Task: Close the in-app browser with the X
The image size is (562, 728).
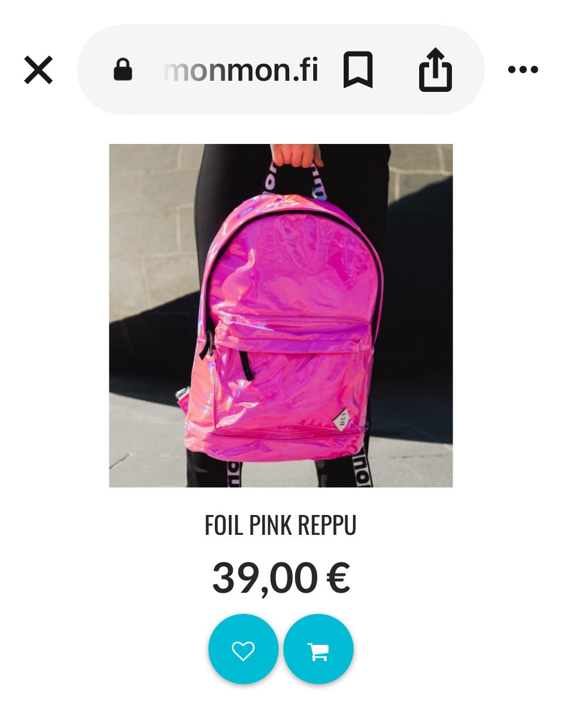Action: coord(39,70)
